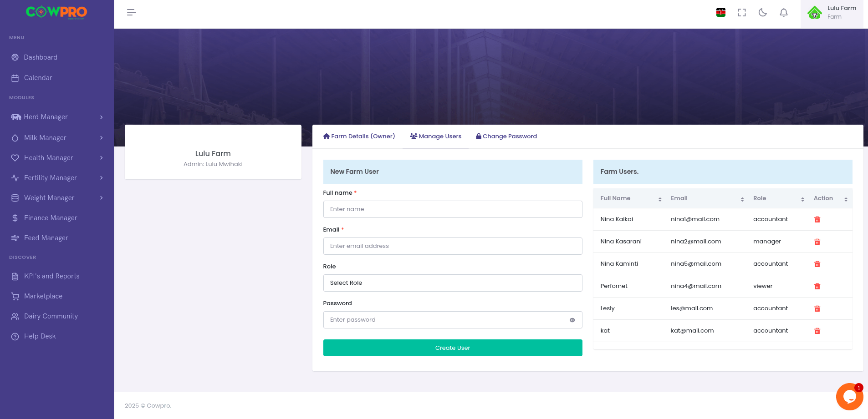
Task: Select the Finance Manager dollar icon
Action: (x=15, y=218)
